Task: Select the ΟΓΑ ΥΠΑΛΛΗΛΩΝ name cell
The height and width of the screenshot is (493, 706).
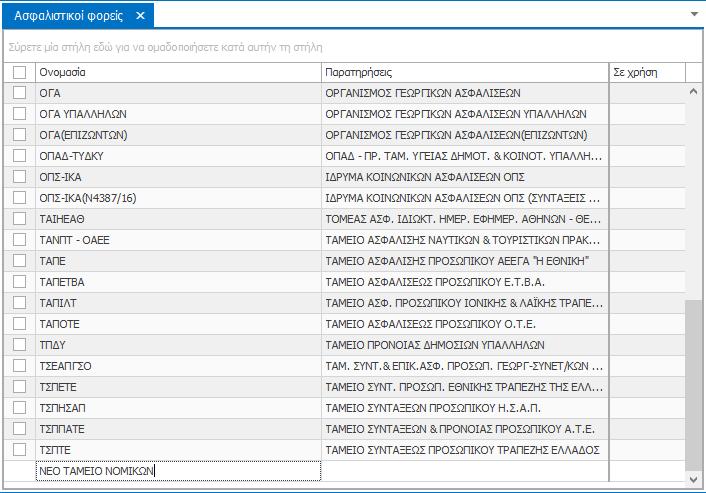Action: click(178, 114)
